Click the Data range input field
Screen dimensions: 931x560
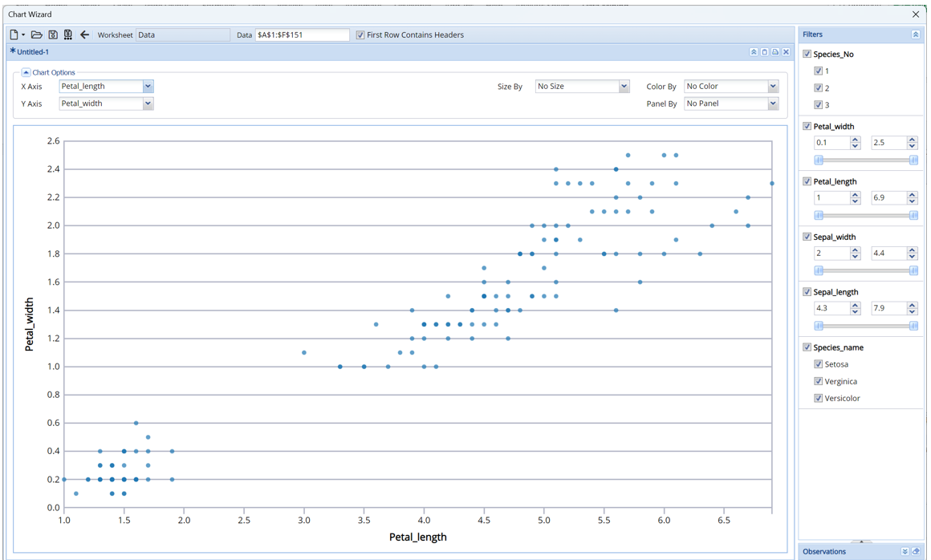[302, 35]
